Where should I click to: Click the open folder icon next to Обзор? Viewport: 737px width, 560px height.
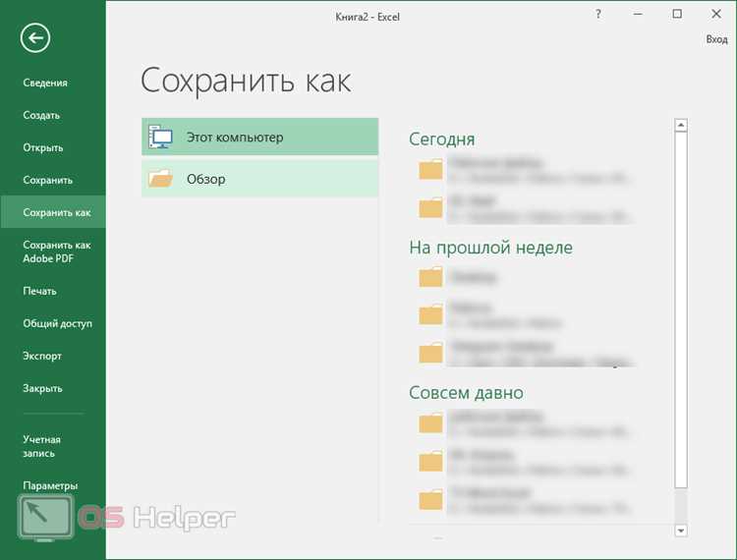(x=161, y=179)
